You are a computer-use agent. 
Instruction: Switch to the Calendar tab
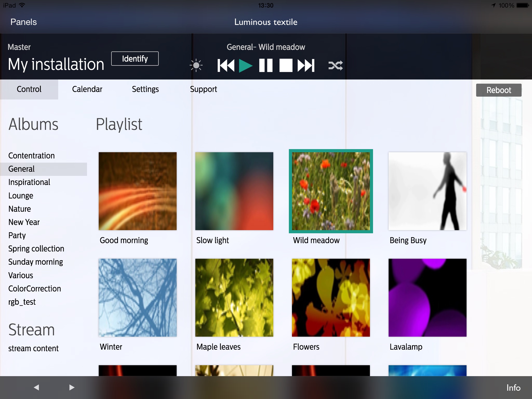(x=87, y=89)
